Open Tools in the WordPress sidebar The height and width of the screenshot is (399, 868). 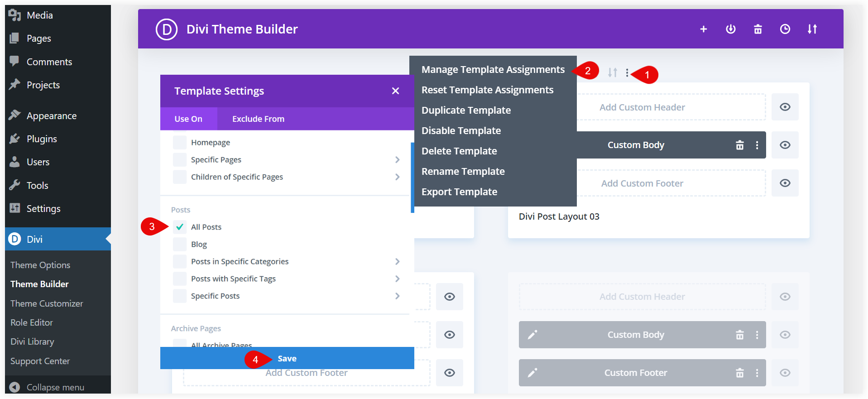pyautogui.click(x=58, y=185)
